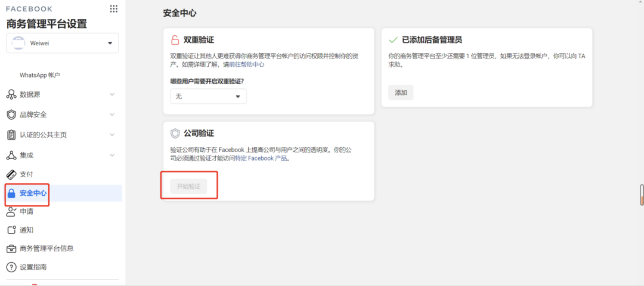Follow the 特定 Facebook 产品 link

262,158
